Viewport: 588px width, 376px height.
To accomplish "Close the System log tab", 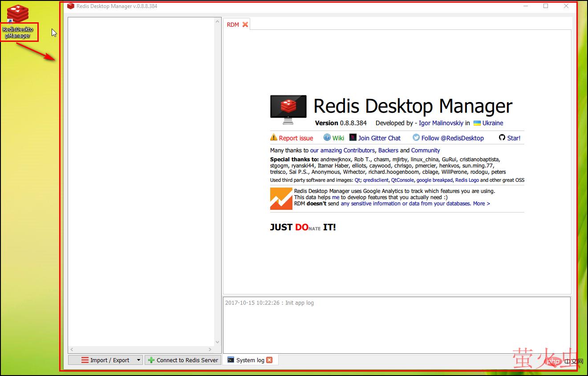I will [x=269, y=360].
